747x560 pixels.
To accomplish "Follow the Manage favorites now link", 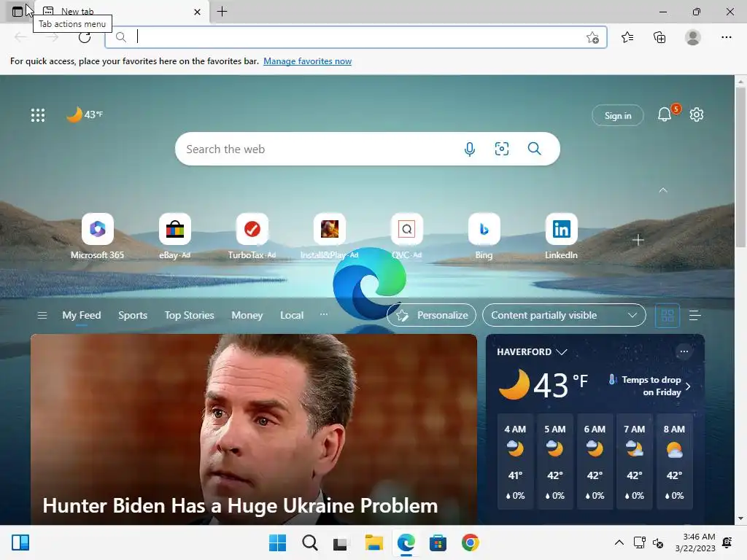I will [307, 61].
